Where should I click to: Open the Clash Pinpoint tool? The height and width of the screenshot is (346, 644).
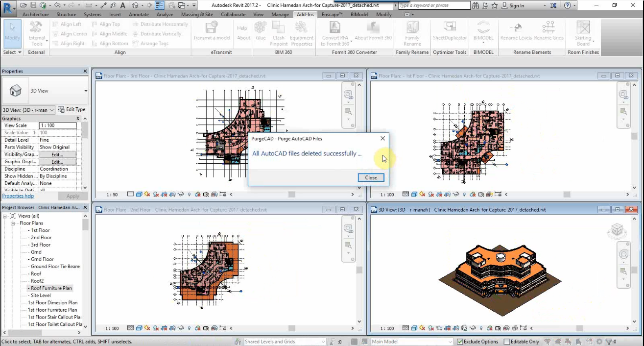tap(278, 32)
